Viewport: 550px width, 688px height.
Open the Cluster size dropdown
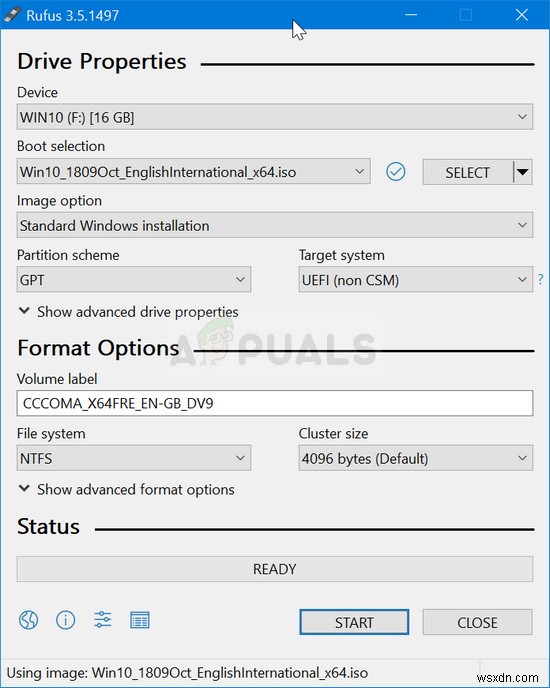(415, 458)
